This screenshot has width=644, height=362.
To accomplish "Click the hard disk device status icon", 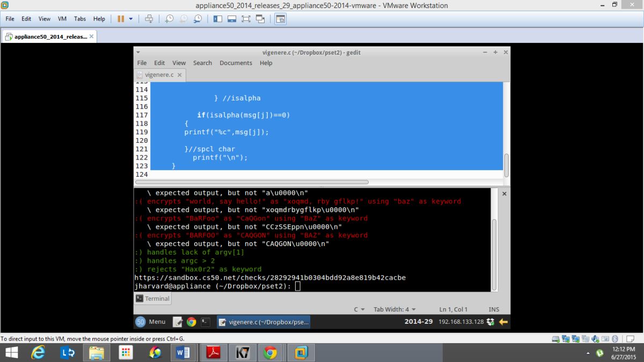I will point(556,339).
